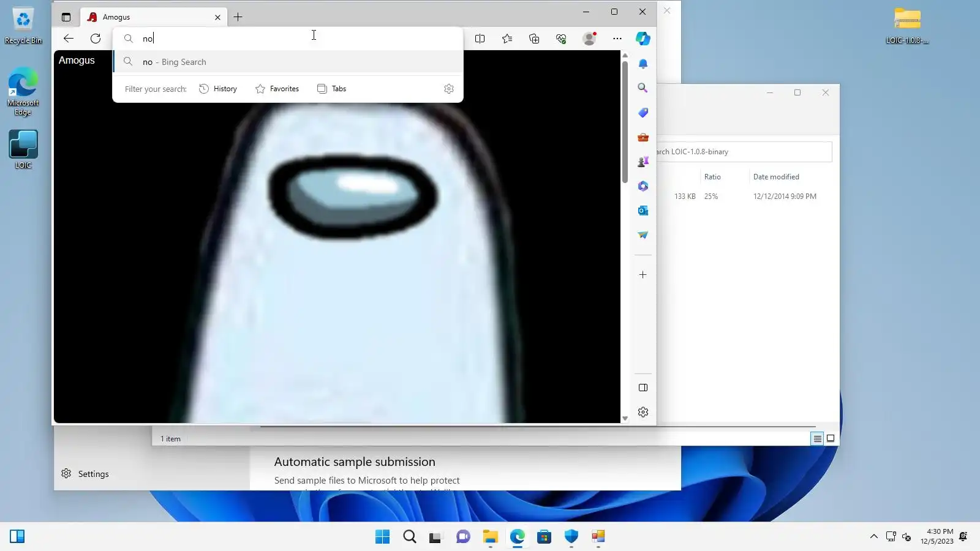Viewport: 980px width, 551px height.
Task: Open Windows Start menu
Action: tap(383, 537)
